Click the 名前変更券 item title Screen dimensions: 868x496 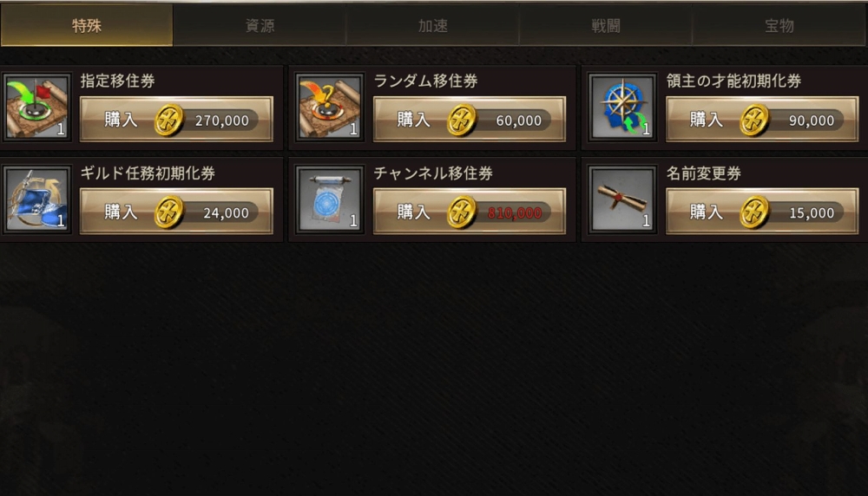tap(704, 173)
